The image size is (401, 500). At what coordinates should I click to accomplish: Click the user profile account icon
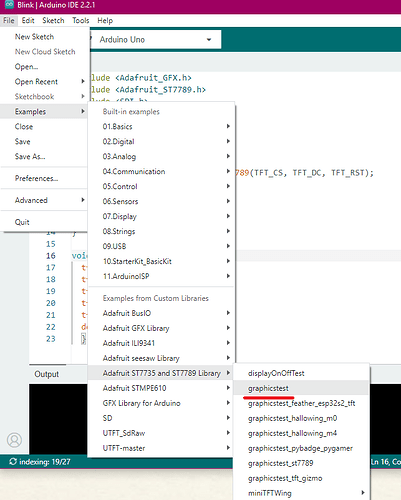[x=14, y=440]
